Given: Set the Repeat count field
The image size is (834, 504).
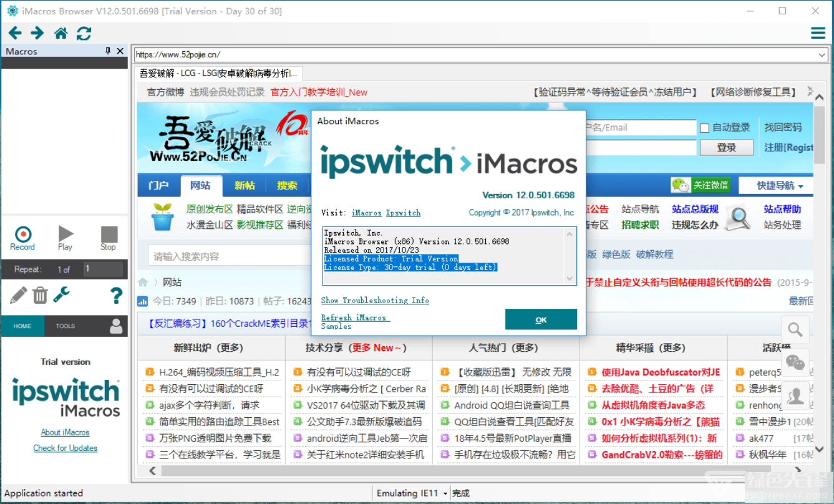Looking at the screenshot, I should [103, 269].
